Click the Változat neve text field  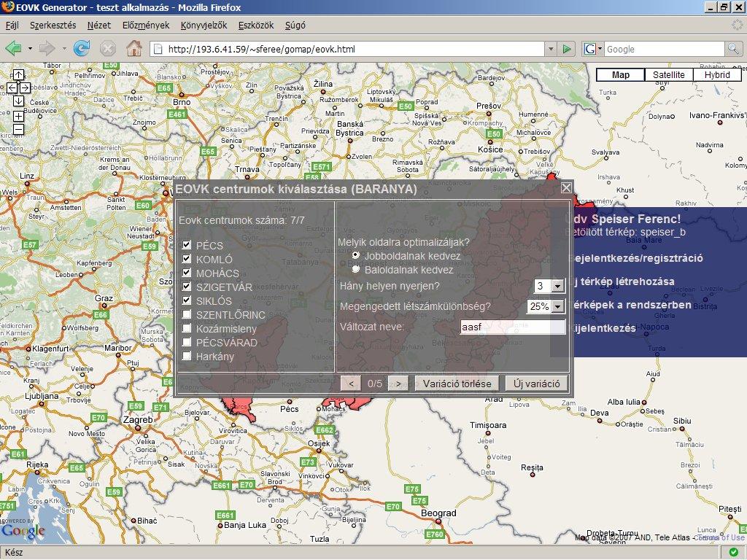[513, 327]
